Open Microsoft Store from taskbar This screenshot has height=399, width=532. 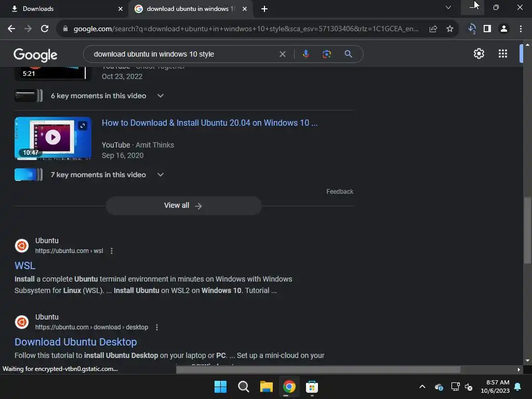click(x=312, y=387)
